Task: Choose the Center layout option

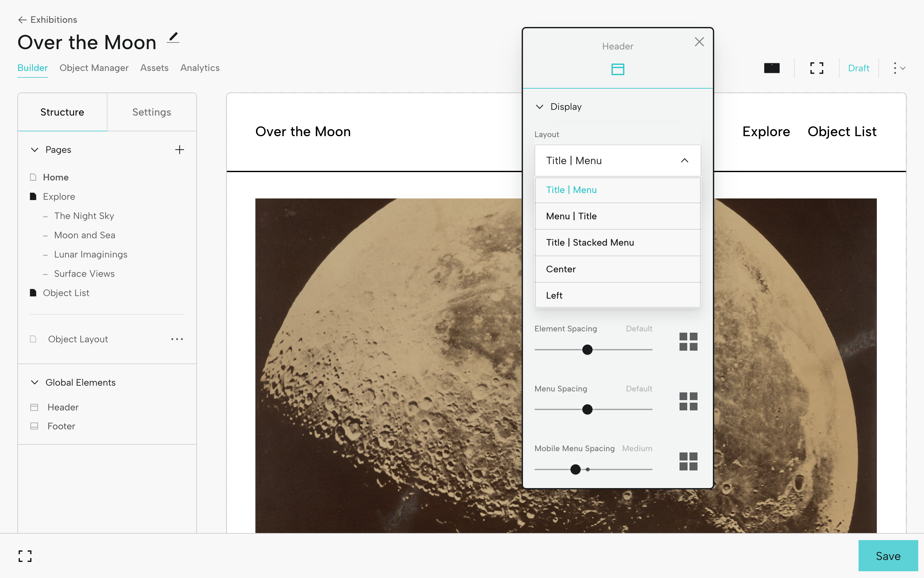Action: [x=617, y=269]
